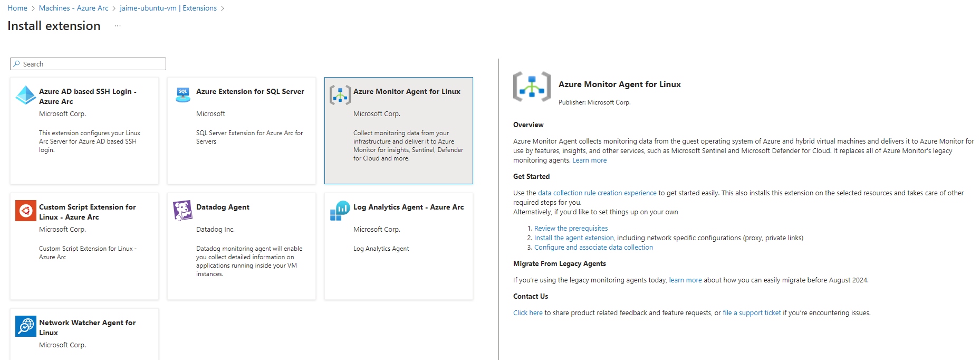Image resolution: width=980 pixels, height=360 pixels.
Task: Select the Network Watcher Agent globe icon
Action: point(25,326)
